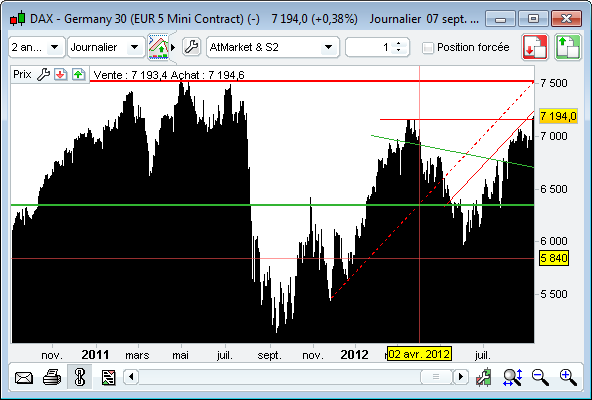Image resolution: width=592 pixels, height=400 pixels.
Task: Decrease quantity with the down stepper arrow
Action: point(398,51)
